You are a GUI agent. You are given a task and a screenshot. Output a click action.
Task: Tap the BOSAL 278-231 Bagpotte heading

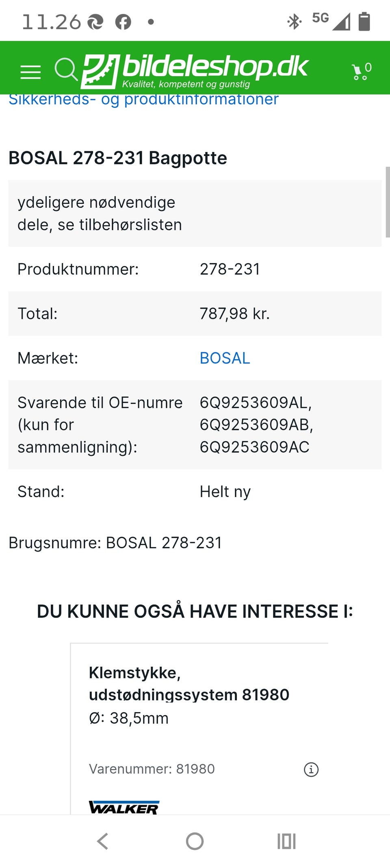coord(118,158)
